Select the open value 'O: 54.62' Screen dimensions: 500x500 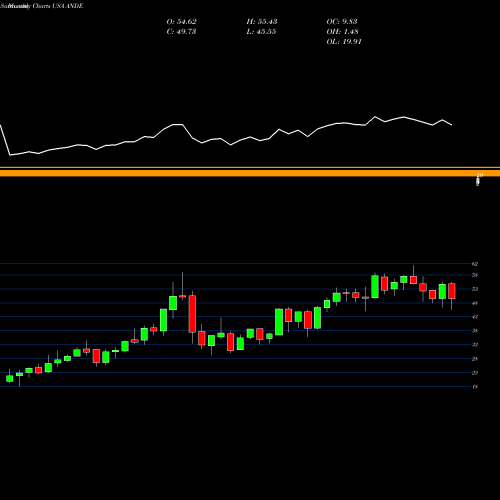181,22
